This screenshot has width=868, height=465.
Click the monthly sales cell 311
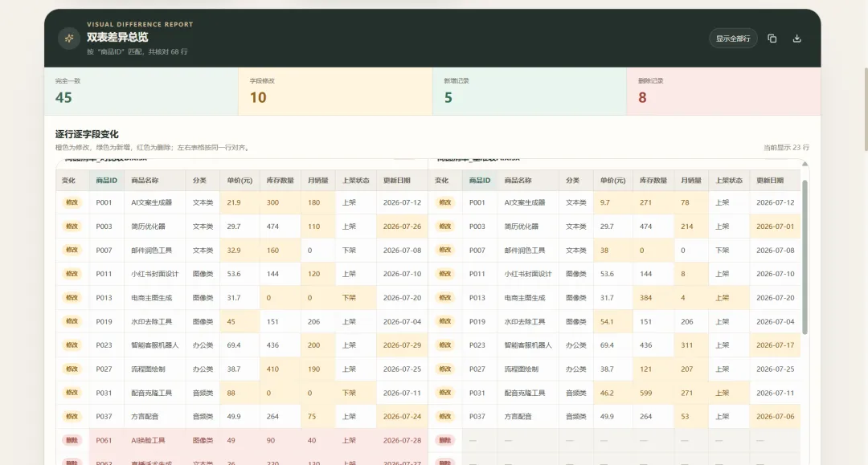691,345
